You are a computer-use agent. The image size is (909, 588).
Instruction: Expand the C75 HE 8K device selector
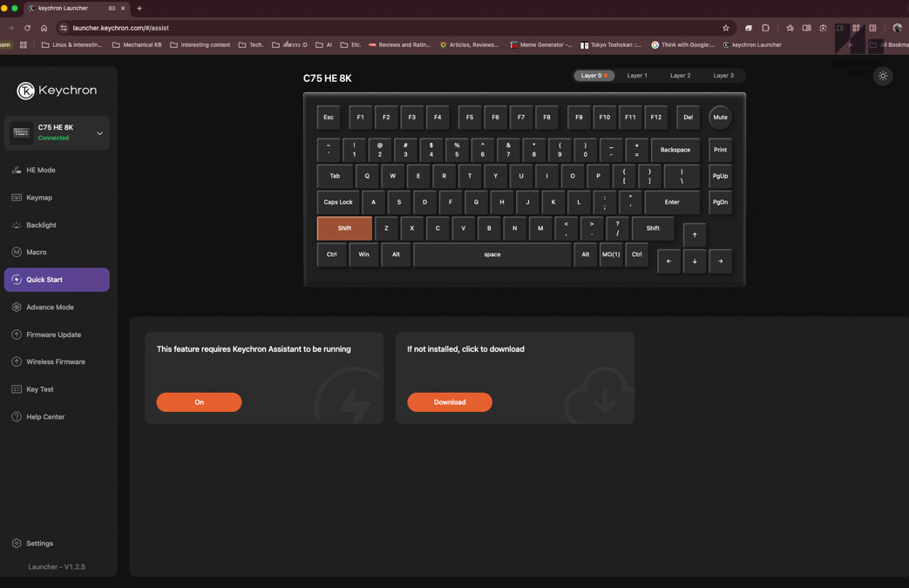click(98, 132)
